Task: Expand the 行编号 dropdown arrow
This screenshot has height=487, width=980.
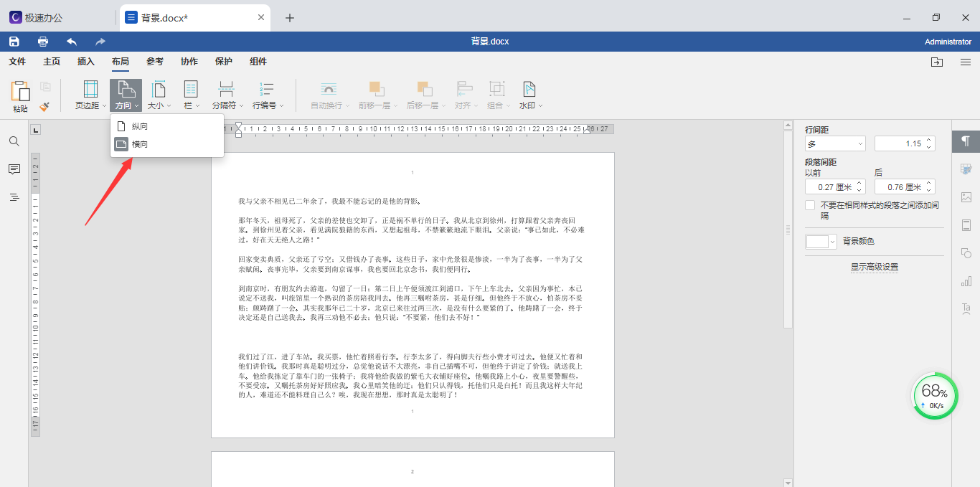Action: [x=281, y=106]
